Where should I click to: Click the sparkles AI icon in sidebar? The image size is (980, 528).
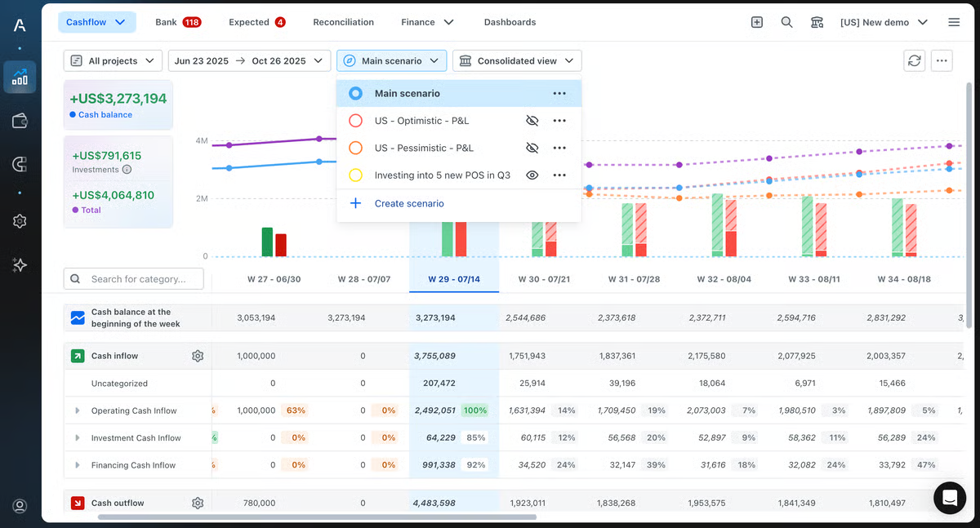(20, 264)
